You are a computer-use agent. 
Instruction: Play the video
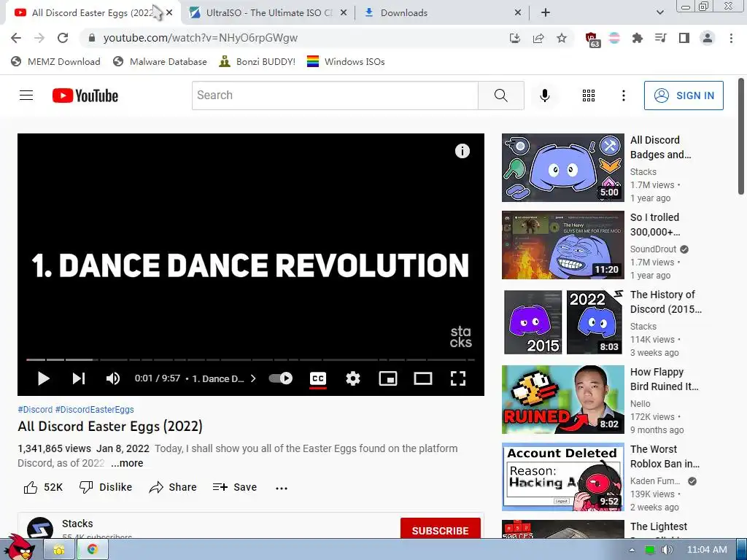pyautogui.click(x=43, y=378)
